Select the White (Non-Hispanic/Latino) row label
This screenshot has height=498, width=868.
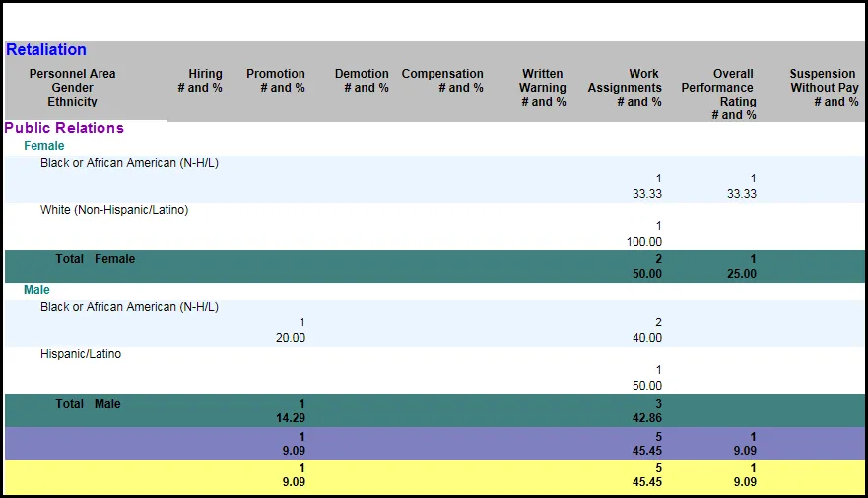point(114,210)
